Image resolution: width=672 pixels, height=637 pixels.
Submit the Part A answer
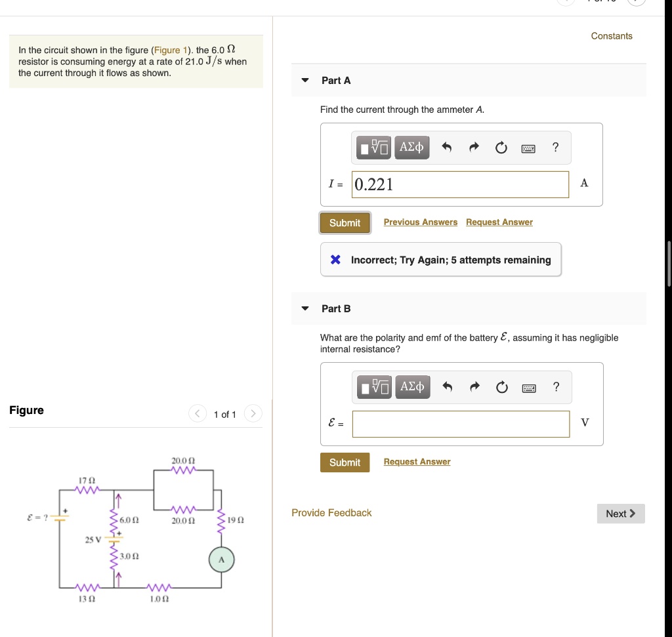[345, 222]
